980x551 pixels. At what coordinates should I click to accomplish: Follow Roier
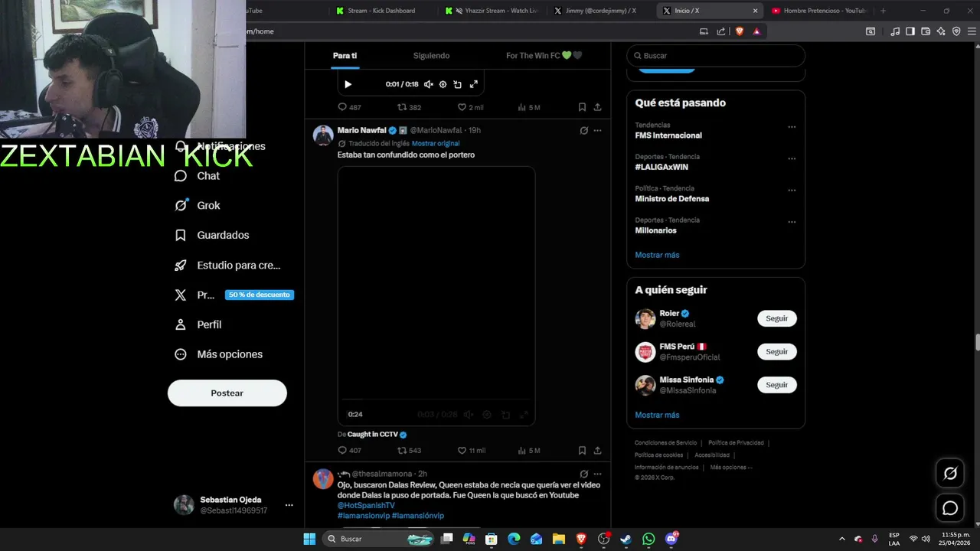777,318
